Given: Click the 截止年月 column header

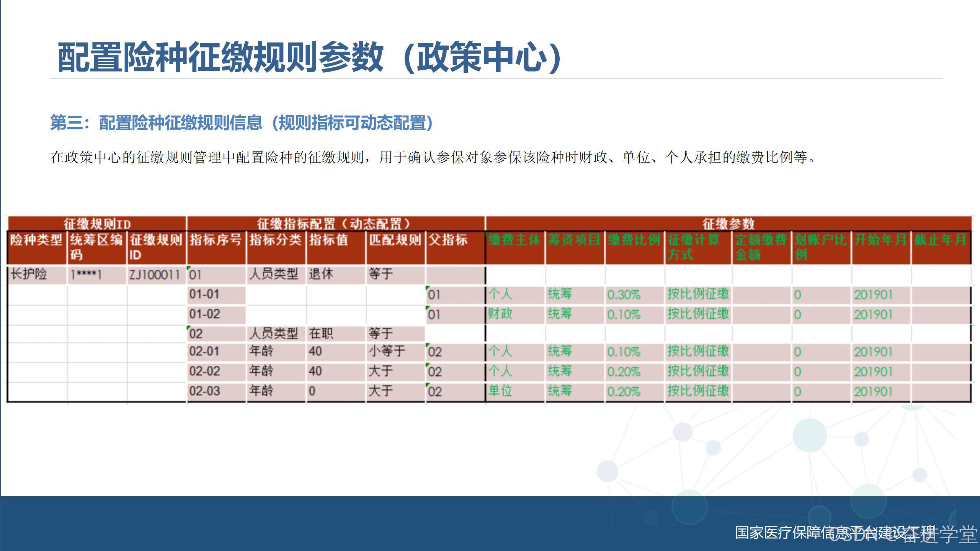Looking at the screenshot, I should point(940,240).
